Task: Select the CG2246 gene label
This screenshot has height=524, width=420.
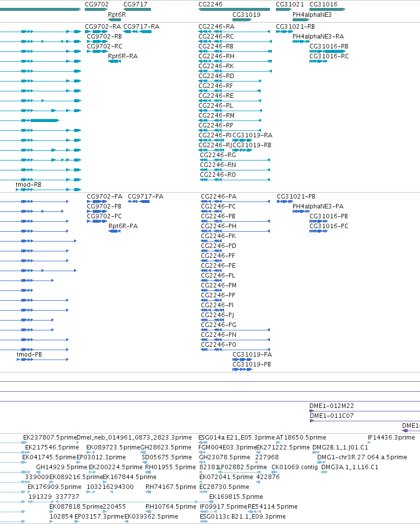Action: [210, 4]
